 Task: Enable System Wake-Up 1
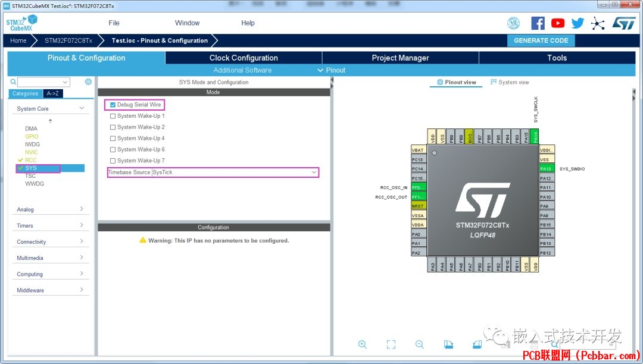point(113,116)
